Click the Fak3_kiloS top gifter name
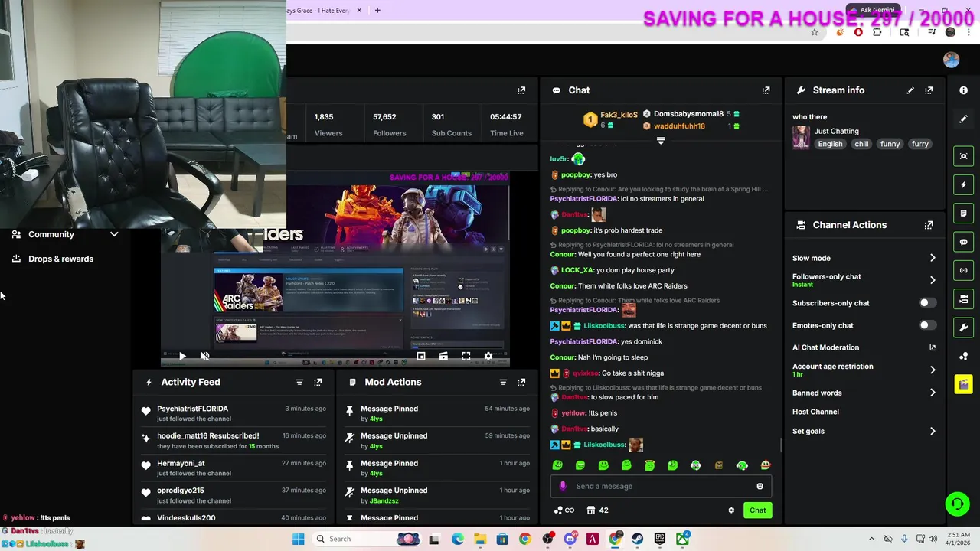The image size is (980, 551). pyautogui.click(x=619, y=115)
